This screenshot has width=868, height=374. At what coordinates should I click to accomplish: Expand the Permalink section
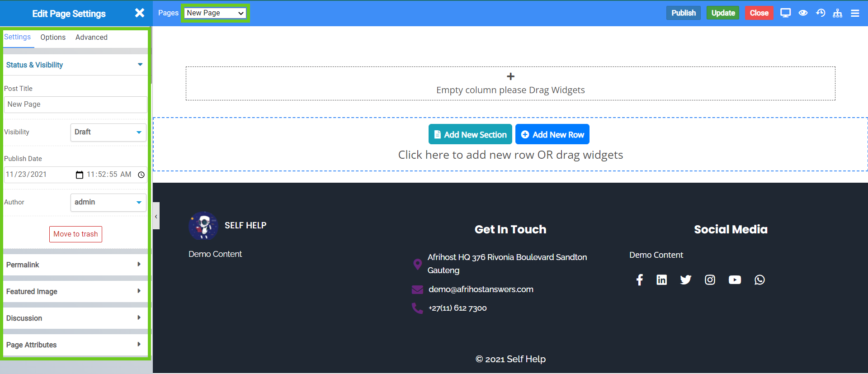pyautogui.click(x=75, y=265)
